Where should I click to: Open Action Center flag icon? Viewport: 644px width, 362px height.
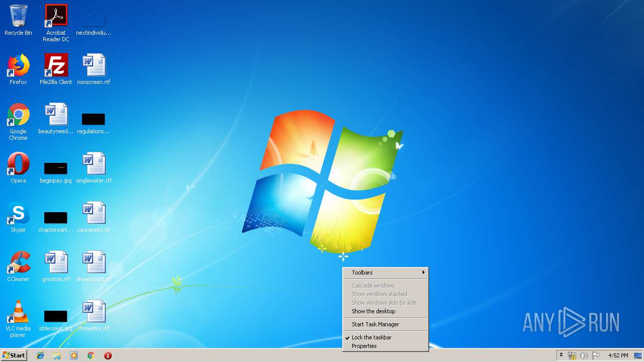(x=596, y=355)
